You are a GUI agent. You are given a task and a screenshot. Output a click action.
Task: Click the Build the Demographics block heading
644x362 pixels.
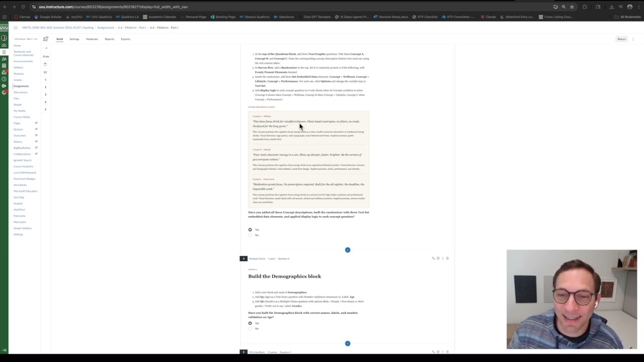pos(284,276)
